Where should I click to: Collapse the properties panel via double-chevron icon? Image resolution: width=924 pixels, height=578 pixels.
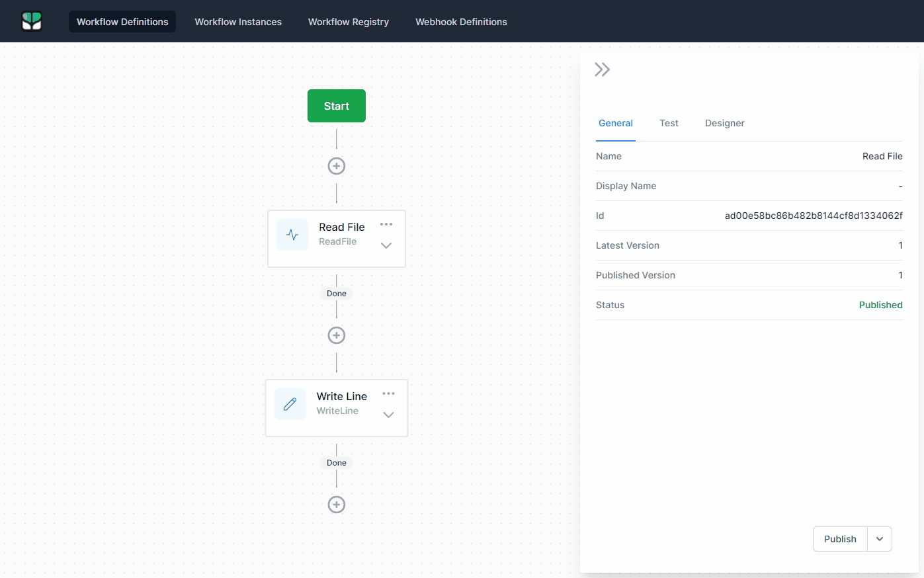602,69
